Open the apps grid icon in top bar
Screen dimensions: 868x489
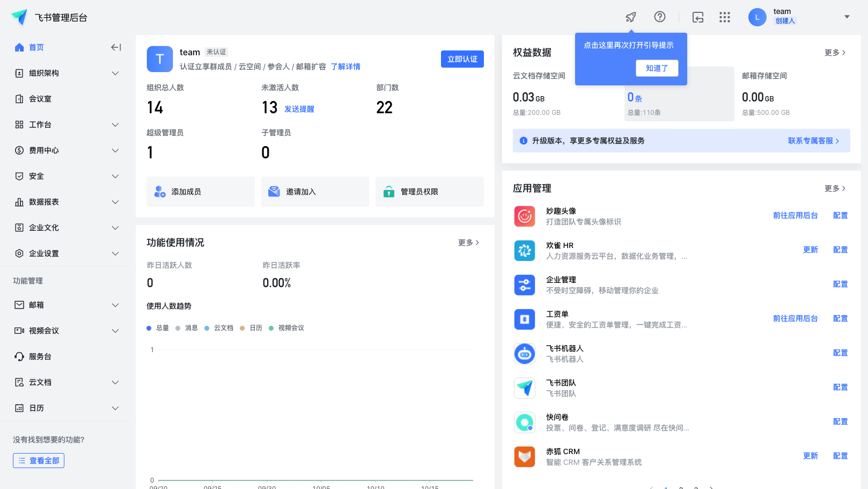click(724, 17)
